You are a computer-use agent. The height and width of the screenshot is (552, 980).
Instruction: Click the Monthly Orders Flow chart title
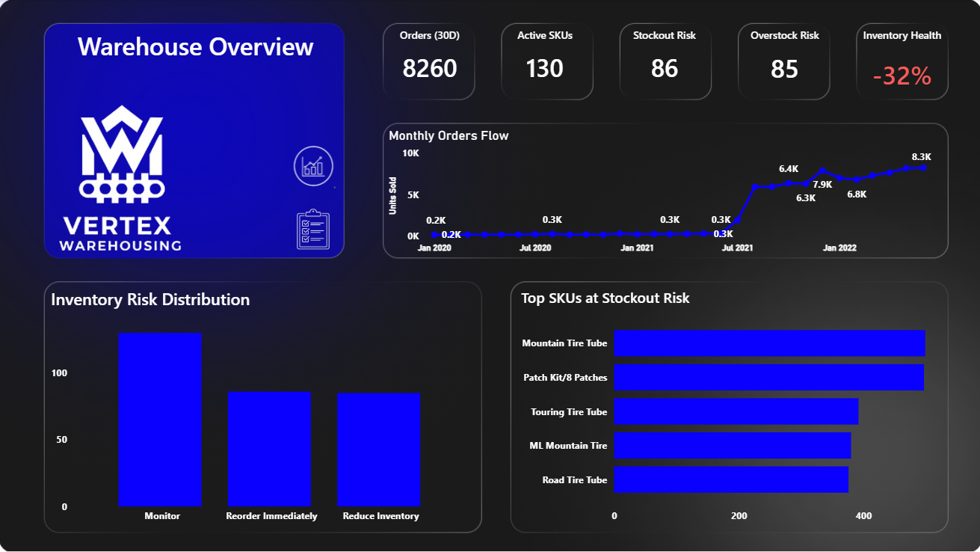pos(449,135)
